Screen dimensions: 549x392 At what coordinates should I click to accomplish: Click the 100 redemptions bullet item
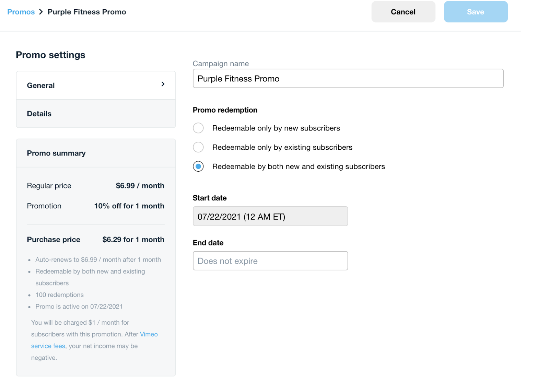[59, 295]
